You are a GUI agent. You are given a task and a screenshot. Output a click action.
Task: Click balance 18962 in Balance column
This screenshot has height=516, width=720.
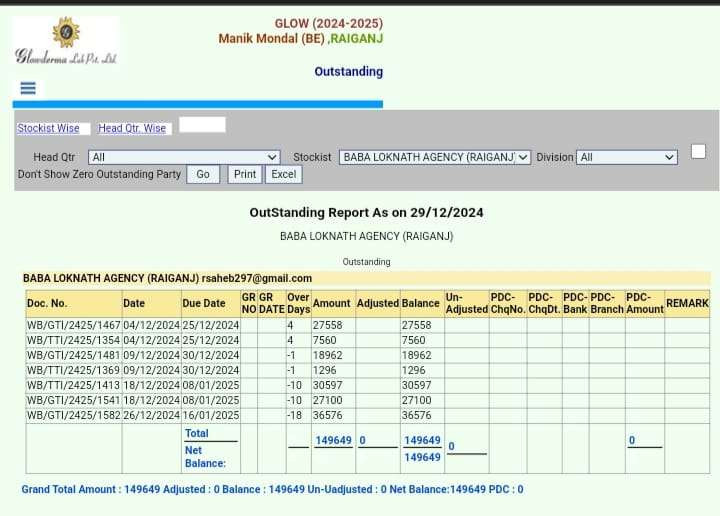click(x=416, y=355)
